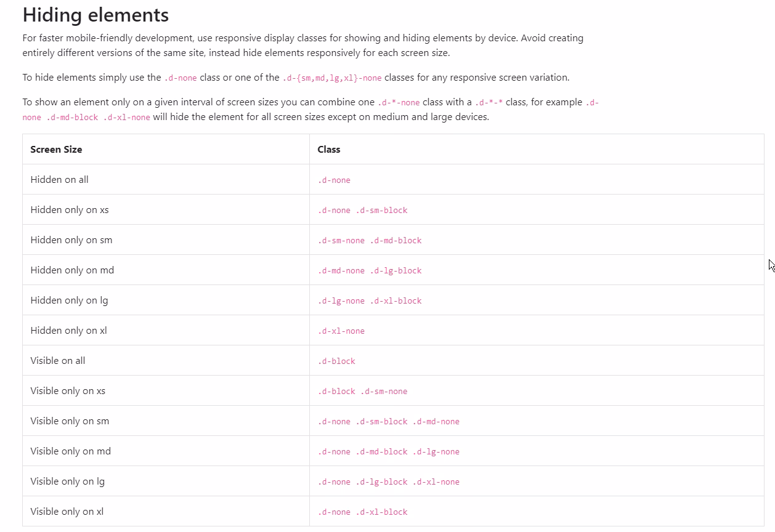Select the .d-xl-block code in the last row
Viewport: 775px width, 532px height.
382,512
